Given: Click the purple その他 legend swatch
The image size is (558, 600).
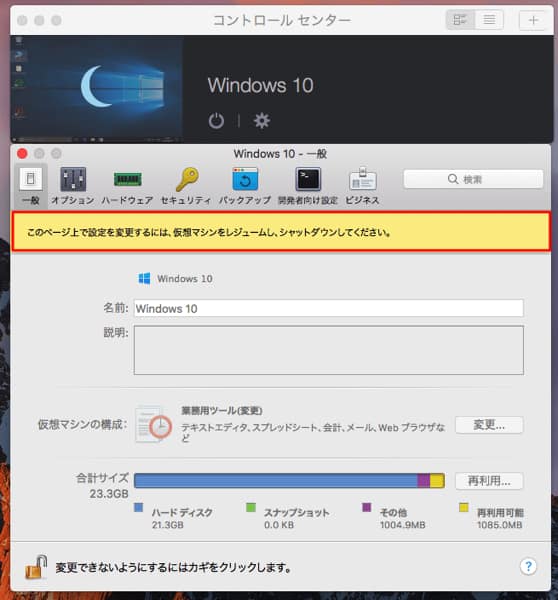Looking at the screenshot, I should (367, 508).
